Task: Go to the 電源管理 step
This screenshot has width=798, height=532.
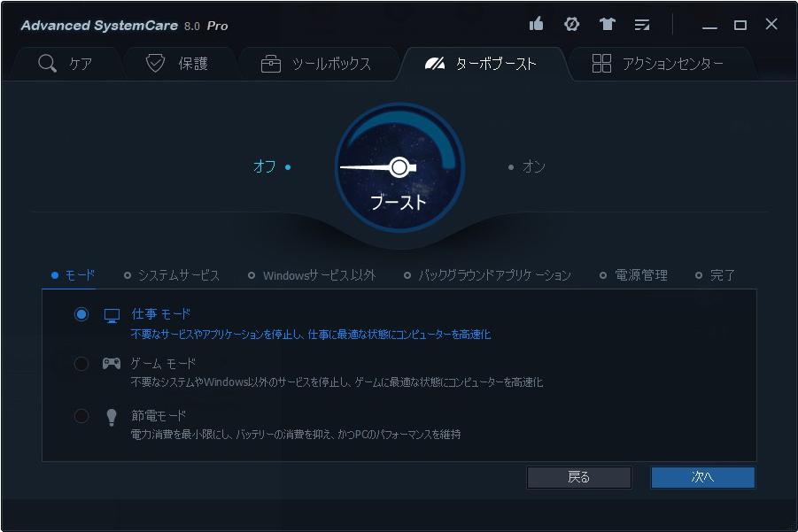Action: coord(633,275)
